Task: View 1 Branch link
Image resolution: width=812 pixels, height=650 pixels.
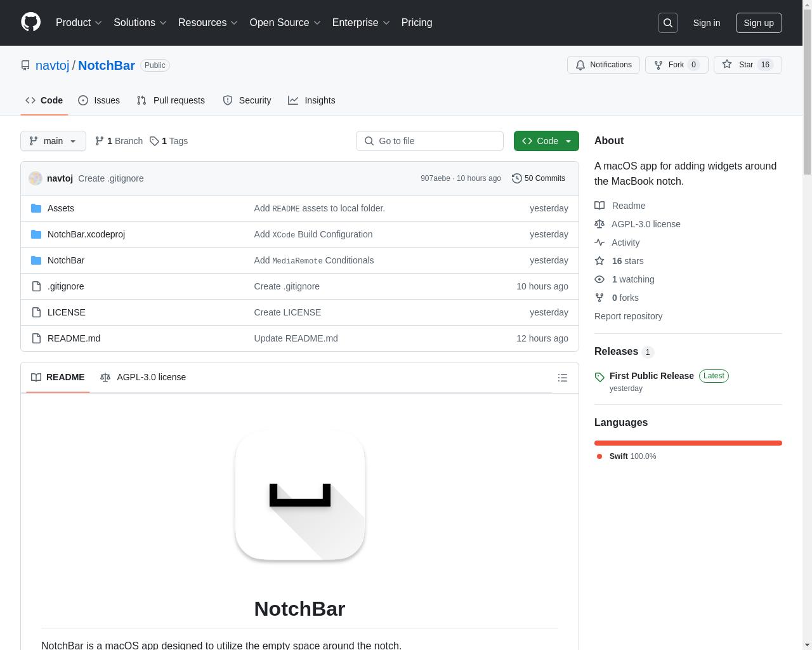Action: [x=119, y=141]
